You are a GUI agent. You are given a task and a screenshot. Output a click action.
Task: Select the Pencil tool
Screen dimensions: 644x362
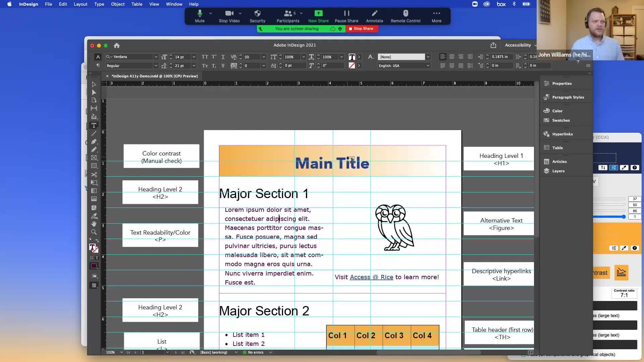click(94, 150)
